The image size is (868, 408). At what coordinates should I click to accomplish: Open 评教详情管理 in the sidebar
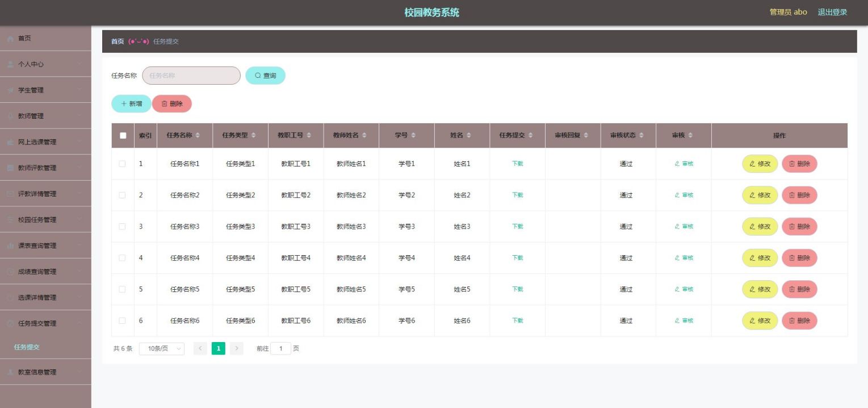click(x=45, y=194)
